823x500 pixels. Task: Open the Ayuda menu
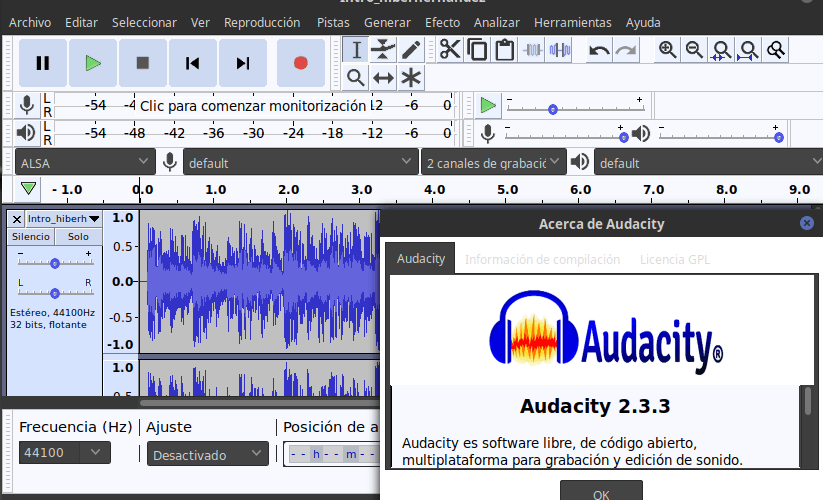pos(643,23)
